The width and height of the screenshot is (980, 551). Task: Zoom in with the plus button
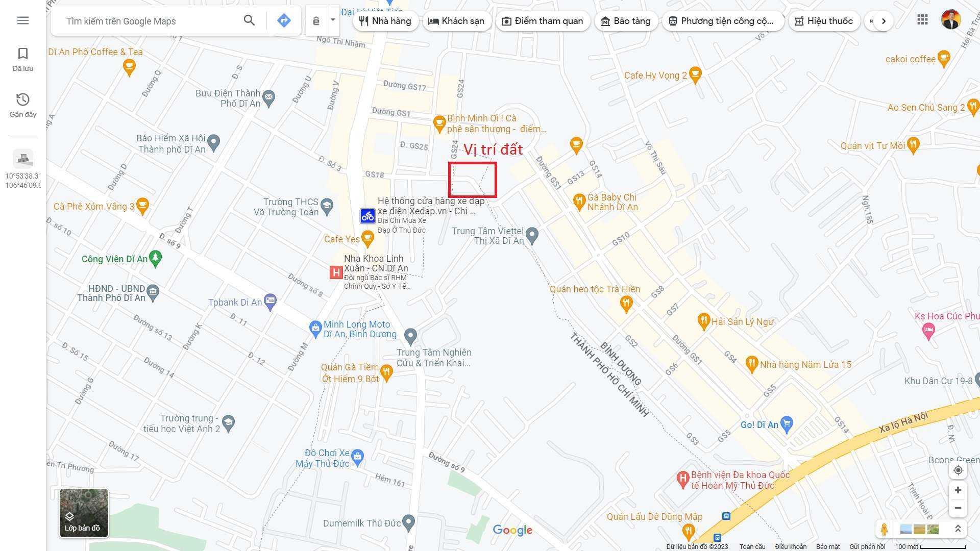pos(958,490)
